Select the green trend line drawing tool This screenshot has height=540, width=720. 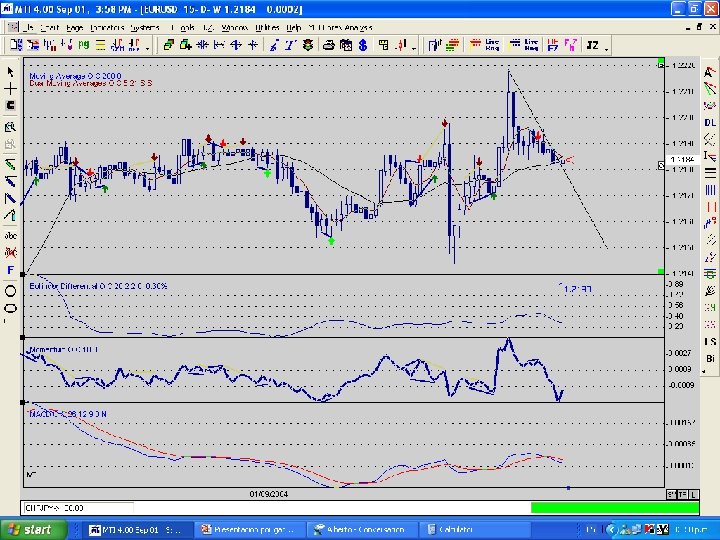10,164
